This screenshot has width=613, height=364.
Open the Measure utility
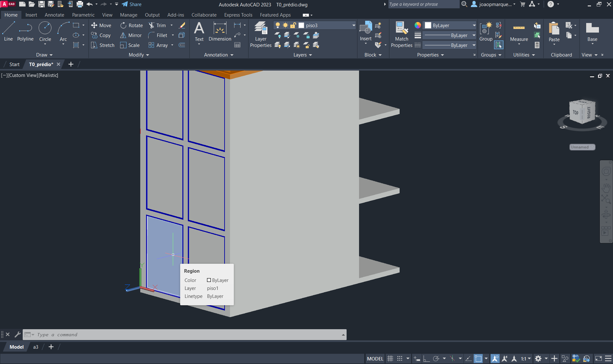[x=519, y=32]
